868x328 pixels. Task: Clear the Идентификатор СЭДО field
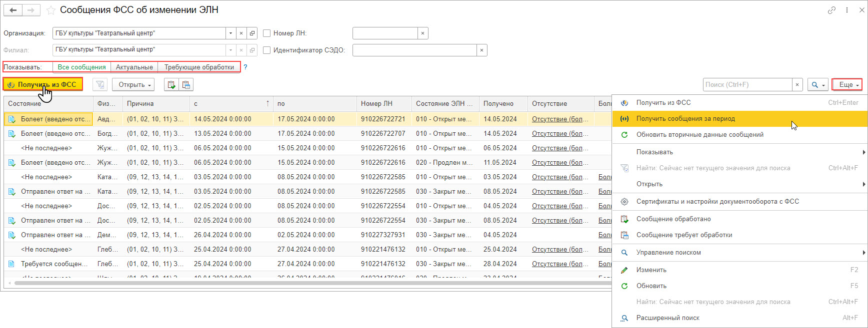[x=481, y=50]
